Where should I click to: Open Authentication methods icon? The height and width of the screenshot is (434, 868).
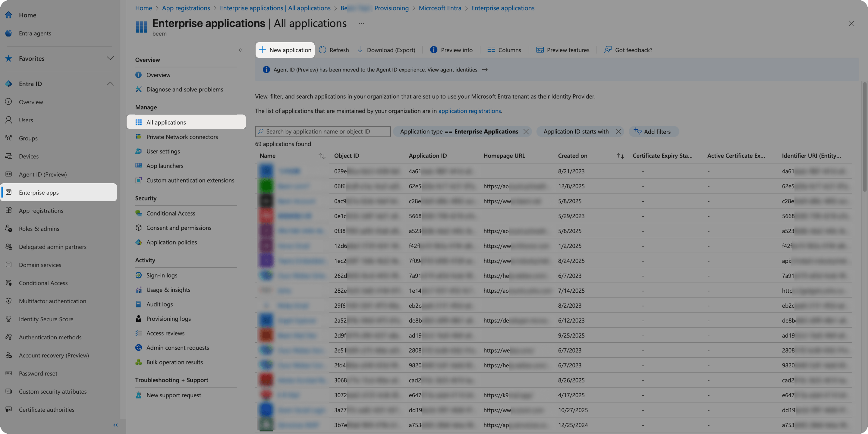[9, 337]
